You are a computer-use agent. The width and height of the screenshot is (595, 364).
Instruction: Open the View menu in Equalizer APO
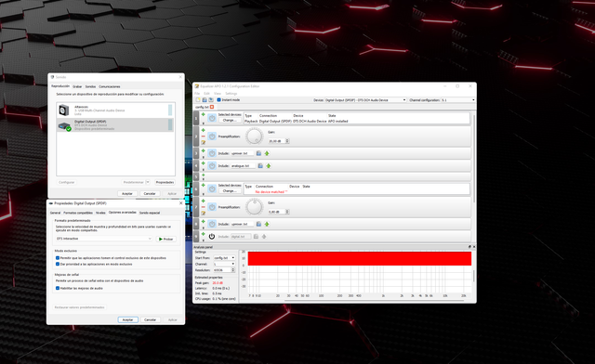(x=218, y=93)
